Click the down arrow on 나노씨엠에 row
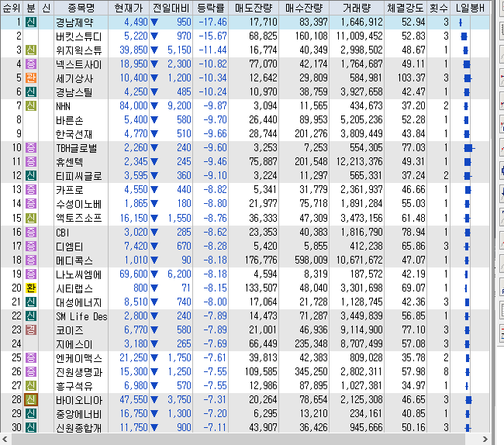 [154, 274]
